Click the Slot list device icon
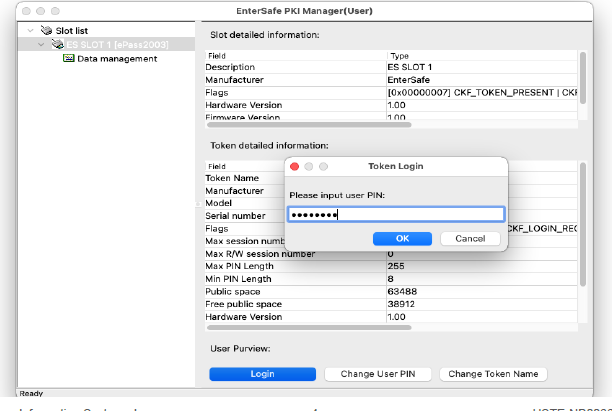The image size is (612, 411). pos(46,30)
